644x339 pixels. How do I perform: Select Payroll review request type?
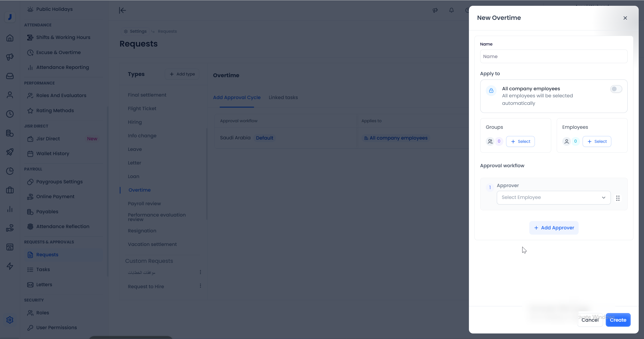(144, 204)
